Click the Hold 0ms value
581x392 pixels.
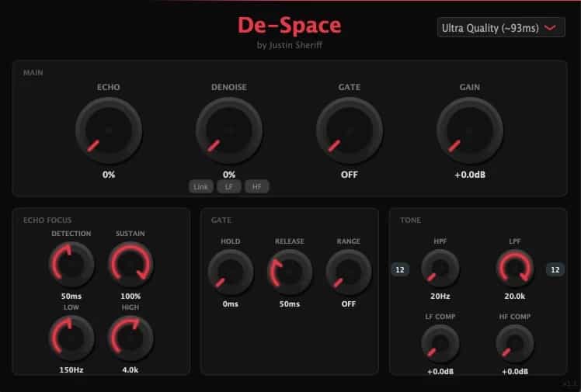coord(231,304)
